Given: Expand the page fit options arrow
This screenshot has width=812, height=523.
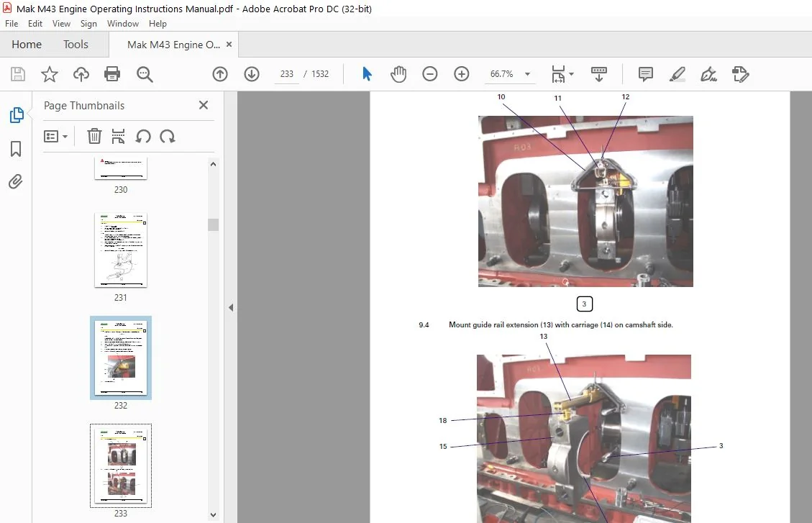Looking at the screenshot, I should pyautogui.click(x=572, y=74).
